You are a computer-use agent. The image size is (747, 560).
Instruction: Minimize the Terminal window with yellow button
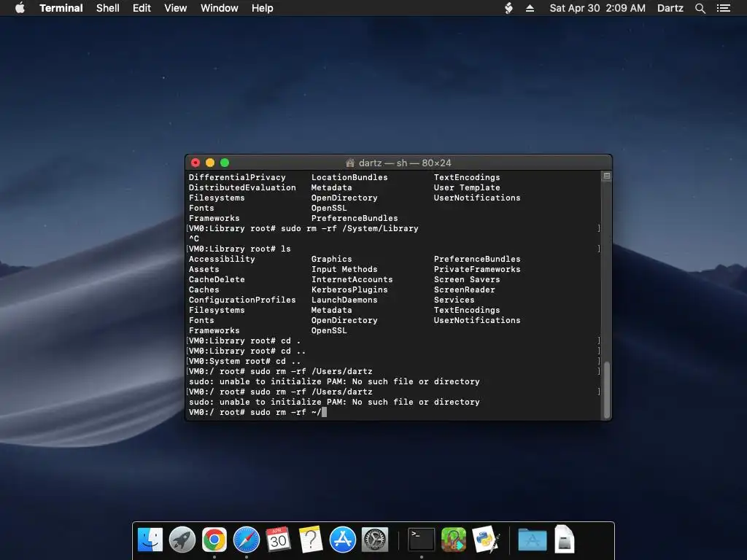pos(210,163)
